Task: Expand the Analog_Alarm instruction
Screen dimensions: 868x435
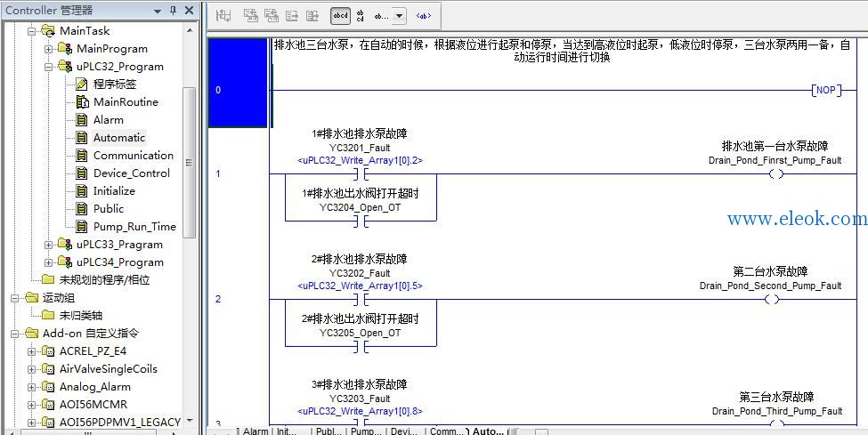Action: (x=31, y=387)
